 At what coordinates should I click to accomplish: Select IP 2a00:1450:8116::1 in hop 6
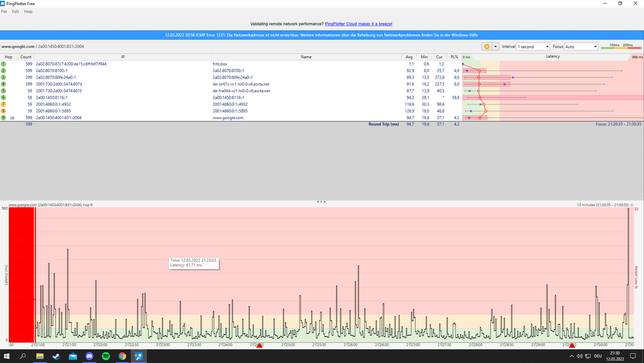tap(52, 97)
